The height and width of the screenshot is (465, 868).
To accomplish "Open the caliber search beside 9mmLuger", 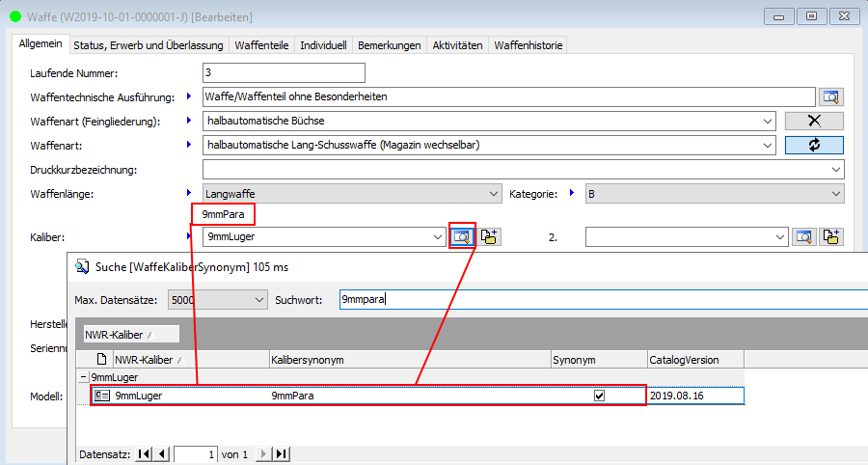I will point(463,236).
